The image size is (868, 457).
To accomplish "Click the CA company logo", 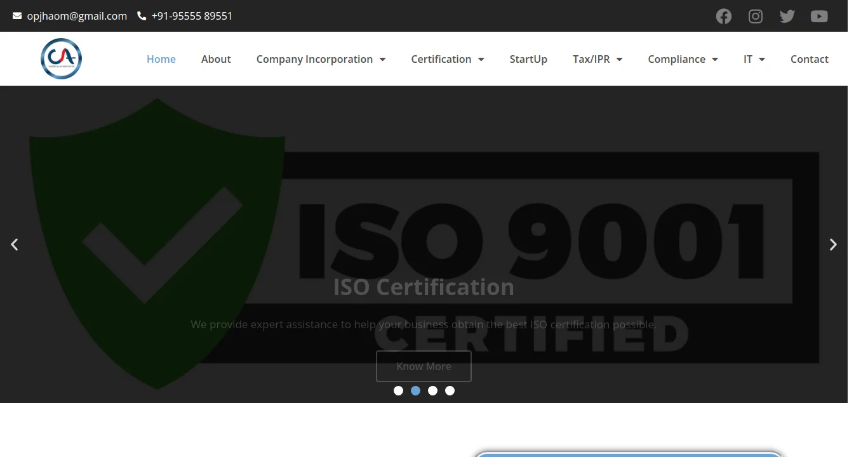I will 61,59.
